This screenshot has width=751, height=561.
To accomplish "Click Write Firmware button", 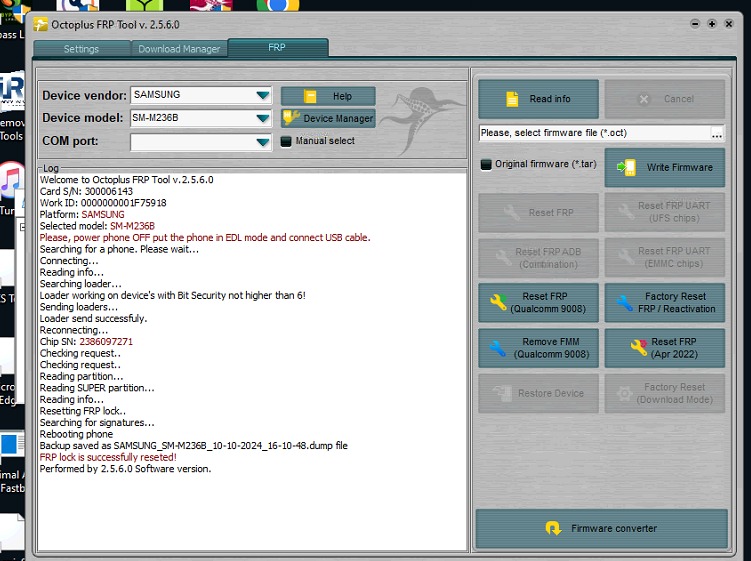I will (665, 168).
